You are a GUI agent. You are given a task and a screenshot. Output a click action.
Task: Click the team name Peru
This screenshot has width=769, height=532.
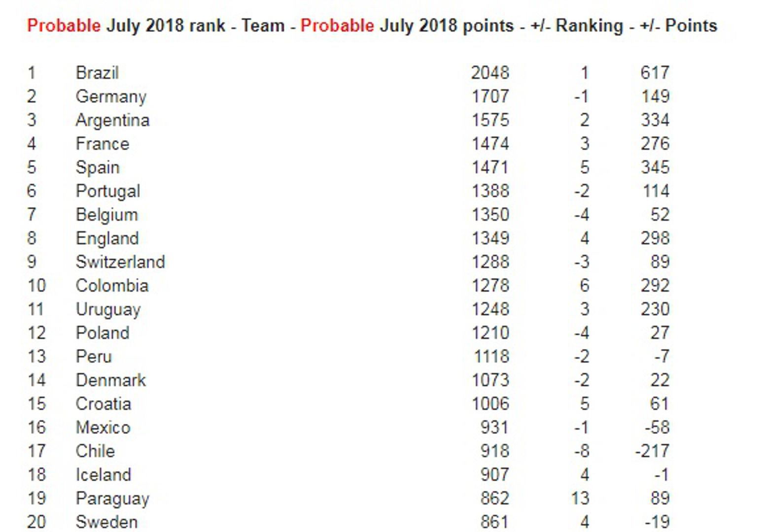click(94, 357)
